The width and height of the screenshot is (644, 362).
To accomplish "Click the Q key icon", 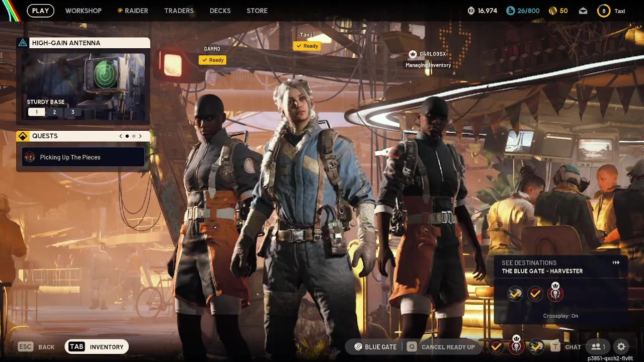I will (412, 346).
